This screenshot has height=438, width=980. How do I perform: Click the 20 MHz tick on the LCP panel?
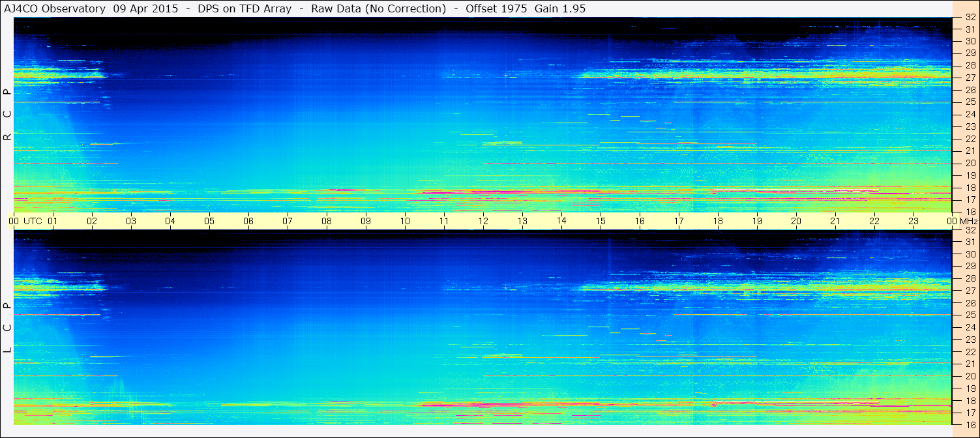(970, 376)
